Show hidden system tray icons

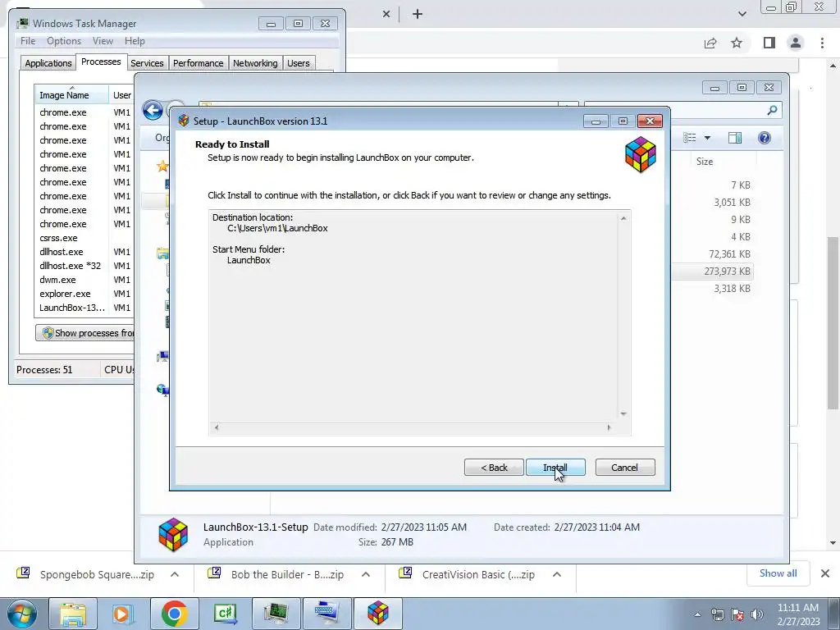point(697,614)
